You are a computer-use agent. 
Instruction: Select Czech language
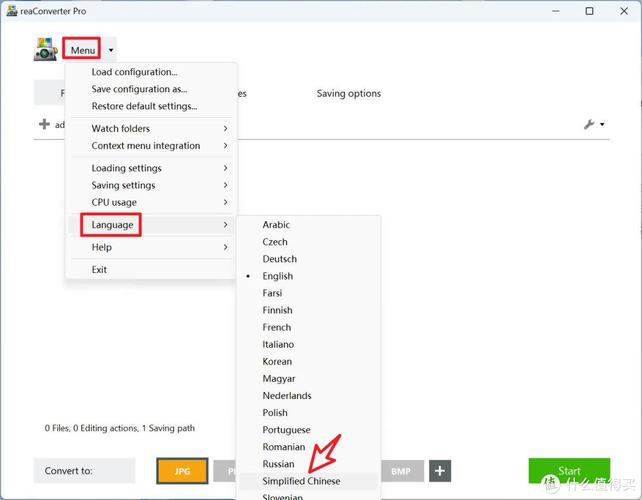[308, 242]
